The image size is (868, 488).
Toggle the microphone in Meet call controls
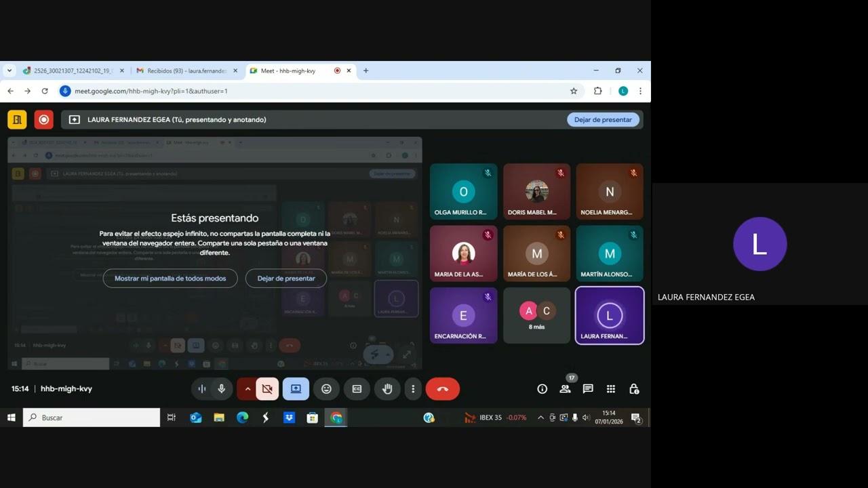click(x=221, y=389)
